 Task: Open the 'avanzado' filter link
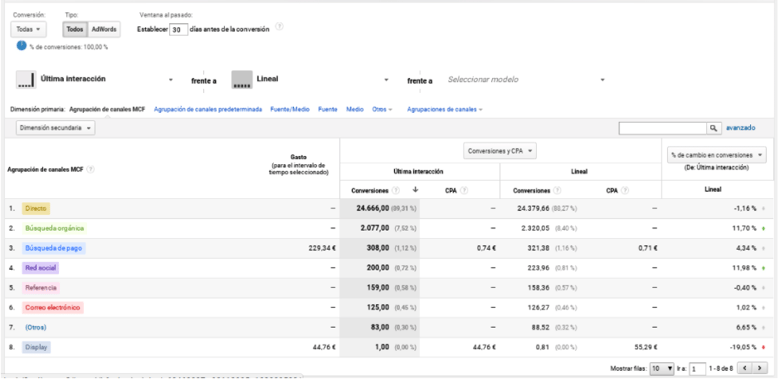click(741, 128)
